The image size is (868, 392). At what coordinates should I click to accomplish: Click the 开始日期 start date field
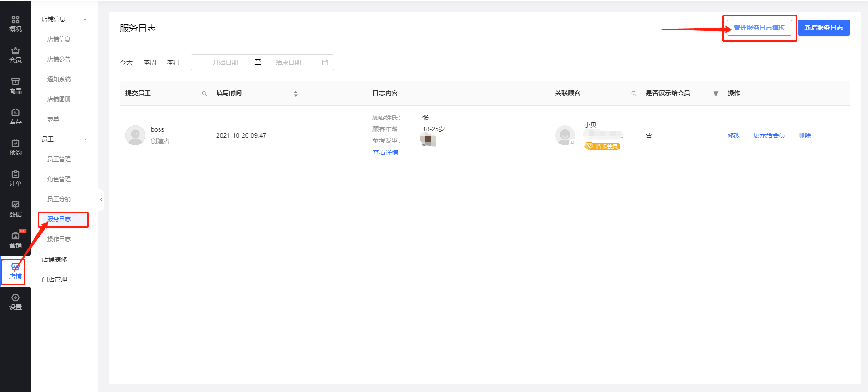click(225, 62)
